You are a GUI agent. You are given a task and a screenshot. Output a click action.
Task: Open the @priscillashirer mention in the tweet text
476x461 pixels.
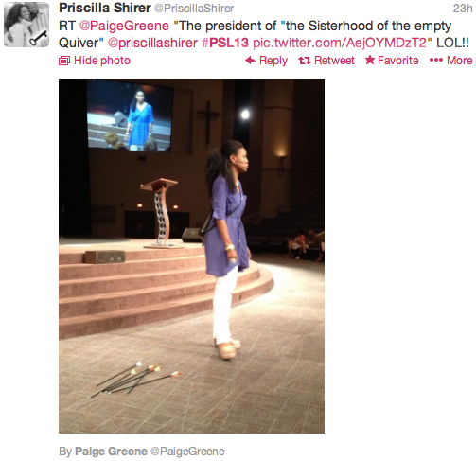coord(152,43)
